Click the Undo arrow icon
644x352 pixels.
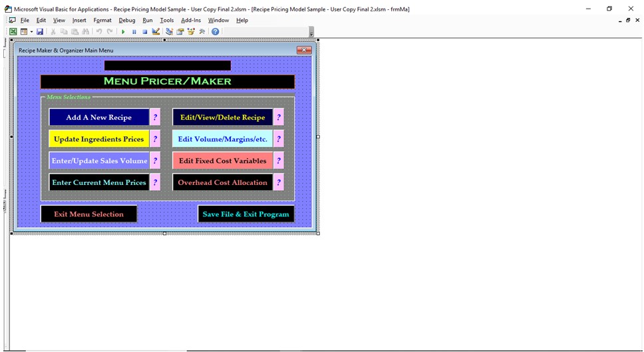tap(99, 31)
